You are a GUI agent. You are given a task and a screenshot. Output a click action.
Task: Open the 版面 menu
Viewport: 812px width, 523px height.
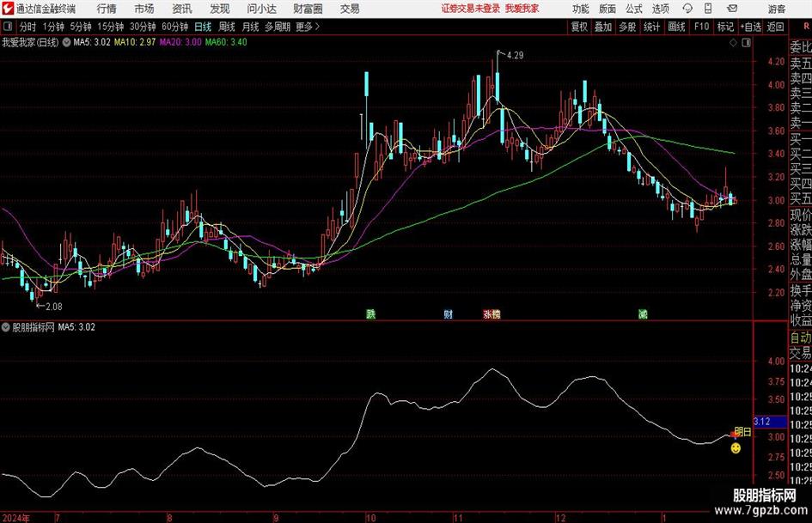[x=607, y=9]
